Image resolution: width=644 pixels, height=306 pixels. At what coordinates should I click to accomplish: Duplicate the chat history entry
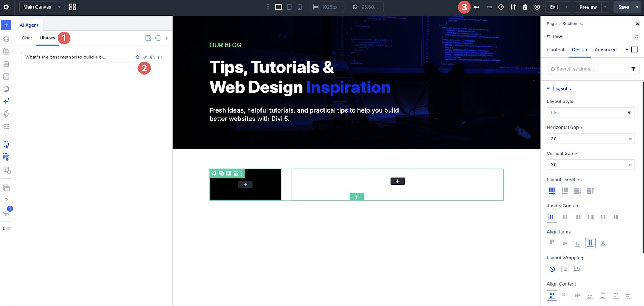click(152, 57)
